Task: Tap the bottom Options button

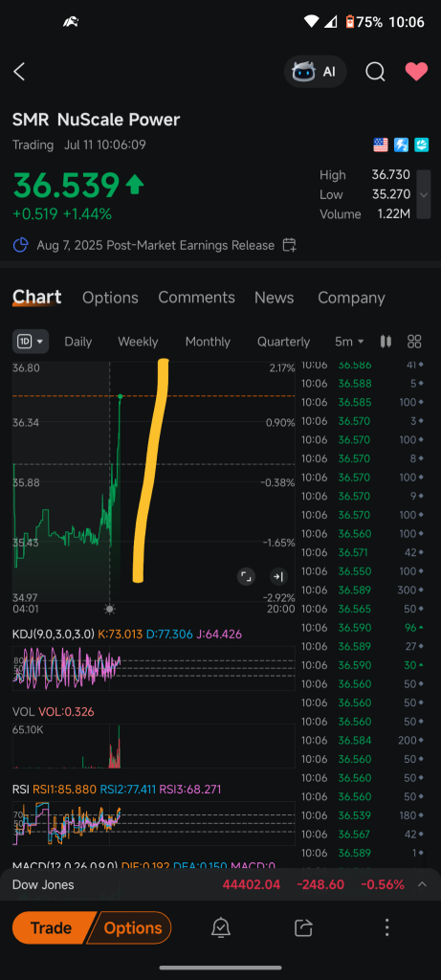Action: (129, 927)
